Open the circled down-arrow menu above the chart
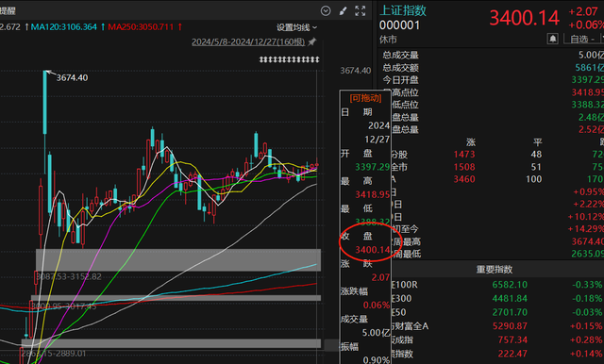 [326, 10]
